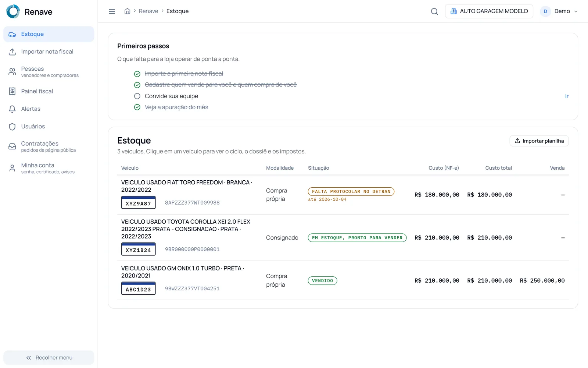This screenshot has width=588, height=368.
Task: Open the TOYOTA COROLLA XEI vehicle row
Action: coord(343,238)
